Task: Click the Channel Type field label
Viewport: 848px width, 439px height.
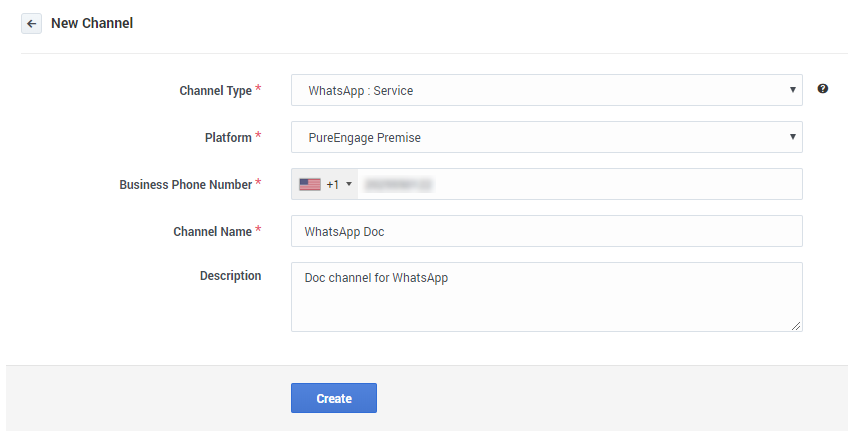Action: coord(215,90)
